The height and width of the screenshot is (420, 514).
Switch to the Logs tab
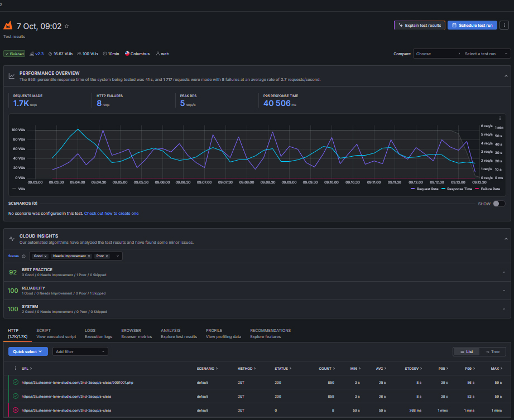pos(98,334)
